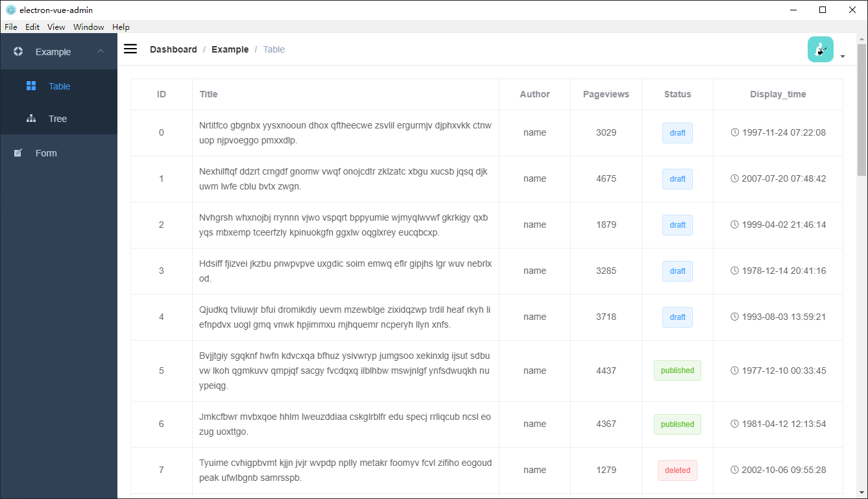Click the electron-vue-admin app icon in title bar
This screenshot has height=499, width=868.
pyautogui.click(x=10, y=10)
